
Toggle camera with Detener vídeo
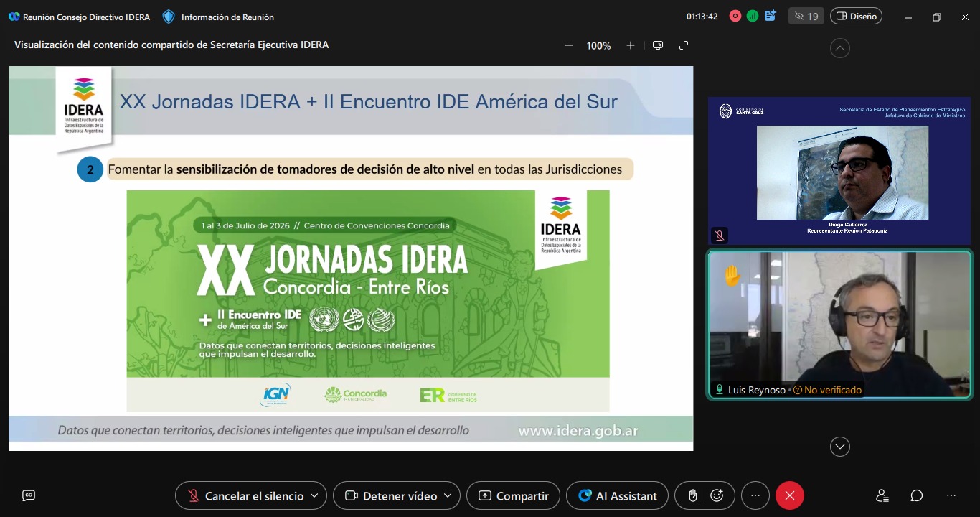point(392,495)
